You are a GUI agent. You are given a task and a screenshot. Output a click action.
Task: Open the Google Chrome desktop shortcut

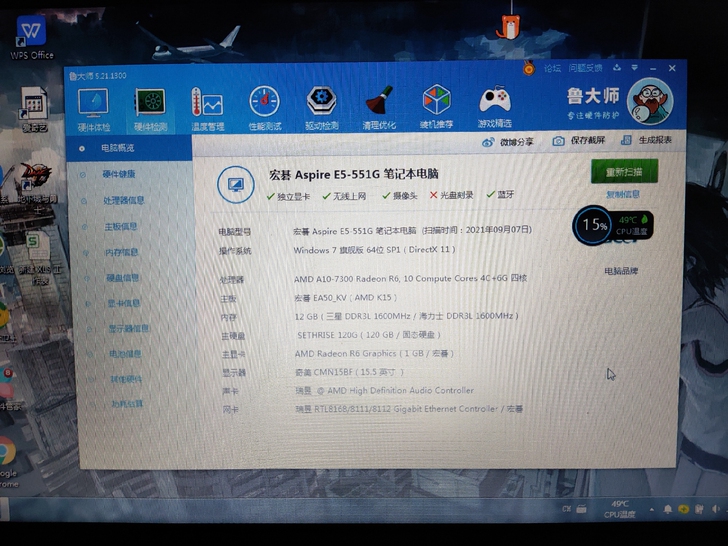pos(7,462)
